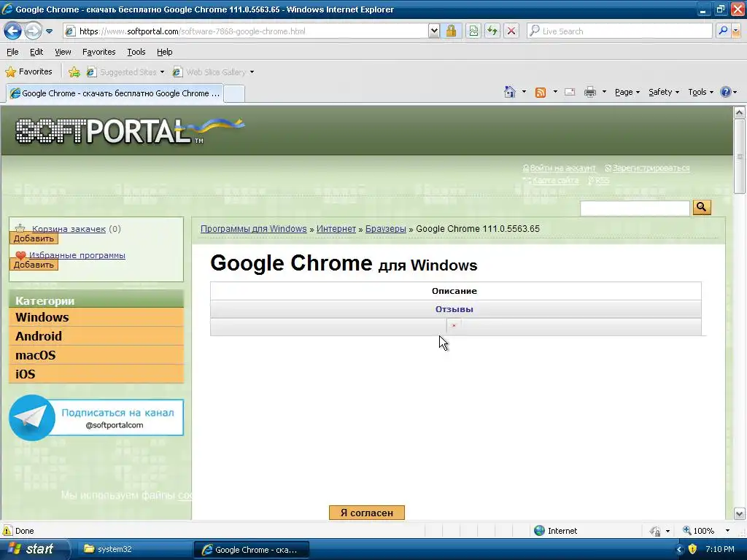Image resolution: width=747 pixels, height=560 pixels.
Task: Expand the Home button dropdown arrow
Action: coord(524,92)
